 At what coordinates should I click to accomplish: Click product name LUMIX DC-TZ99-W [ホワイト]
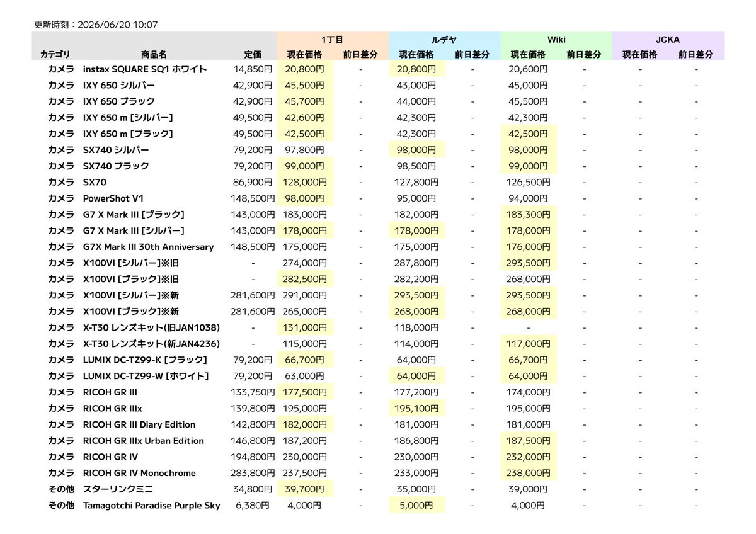146,376
